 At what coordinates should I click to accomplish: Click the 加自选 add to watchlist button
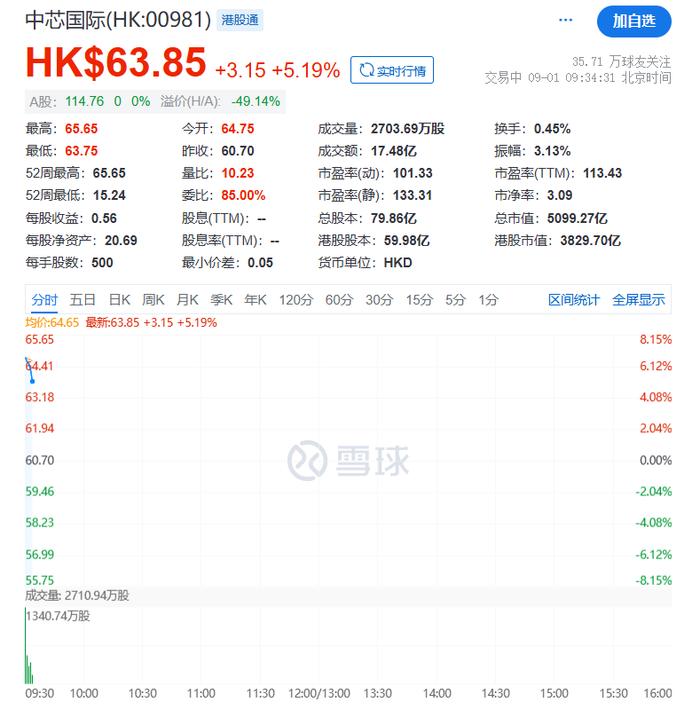pyautogui.click(x=634, y=21)
